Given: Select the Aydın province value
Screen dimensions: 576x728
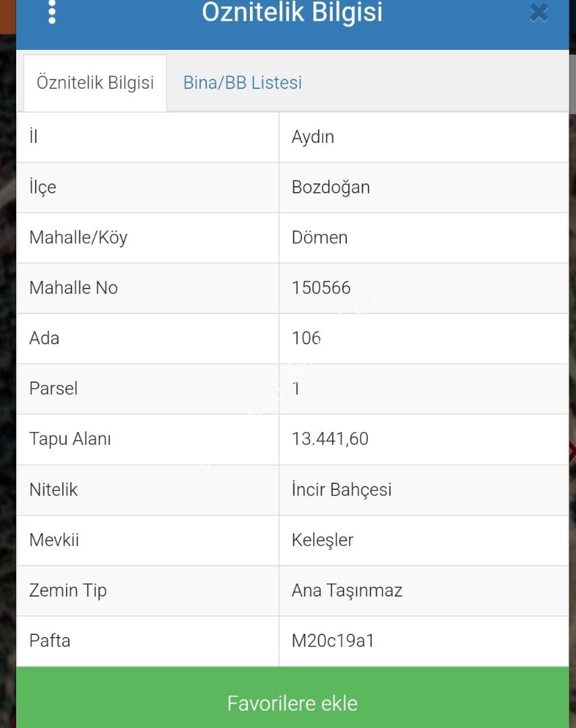Looking at the screenshot, I should (313, 137).
